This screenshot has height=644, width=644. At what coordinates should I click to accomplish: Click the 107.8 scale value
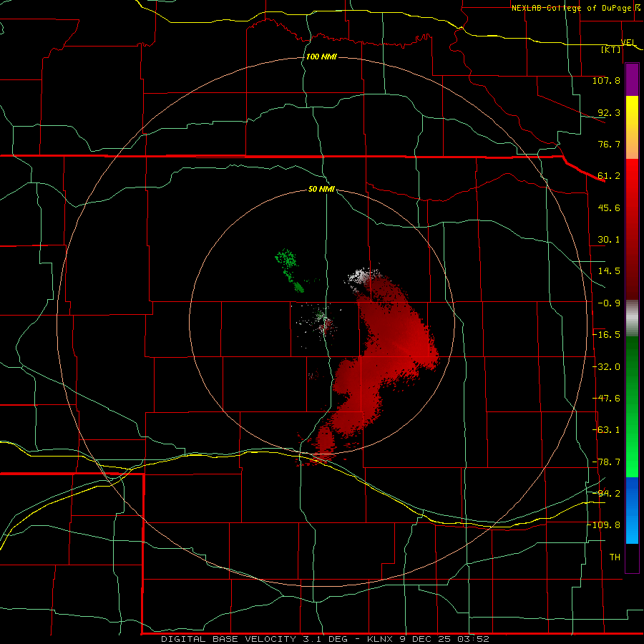pos(606,80)
